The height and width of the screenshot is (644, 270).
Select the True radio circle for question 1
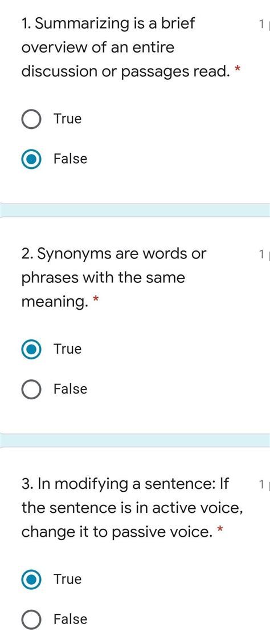31,119
